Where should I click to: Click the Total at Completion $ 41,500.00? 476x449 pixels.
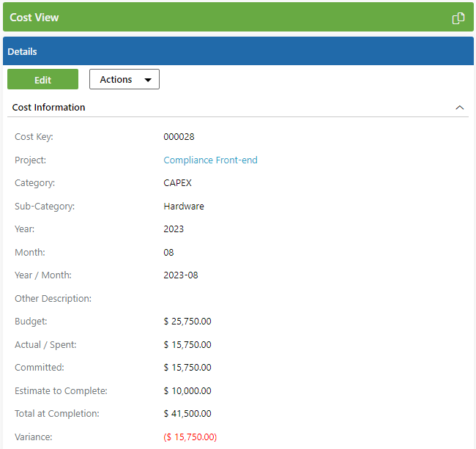click(x=187, y=414)
